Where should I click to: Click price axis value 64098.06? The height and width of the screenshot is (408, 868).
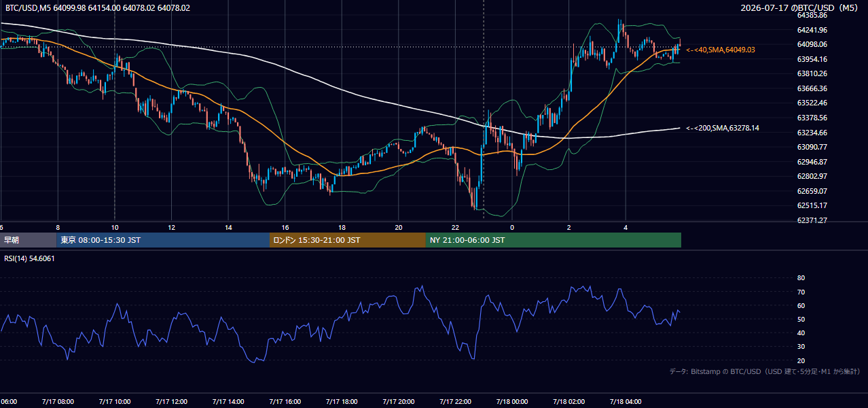tap(812, 44)
